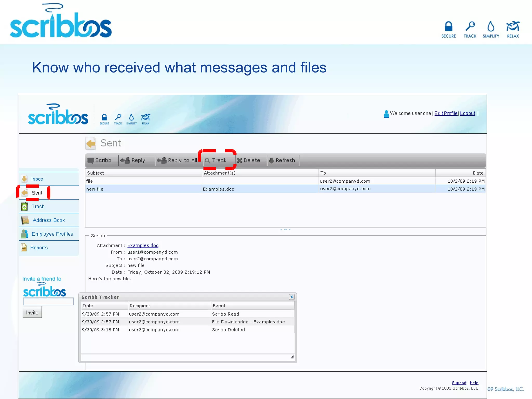Click the user avatar icon beside Welcome
The image size is (532, 399).
click(x=386, y=114)
